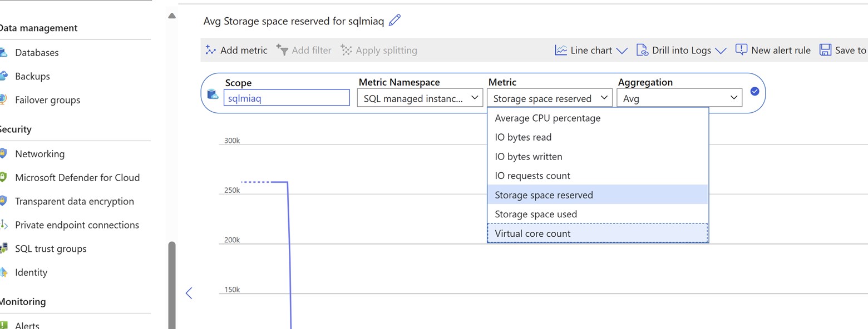Click the Drill into Logs icon

pos(642,50)
